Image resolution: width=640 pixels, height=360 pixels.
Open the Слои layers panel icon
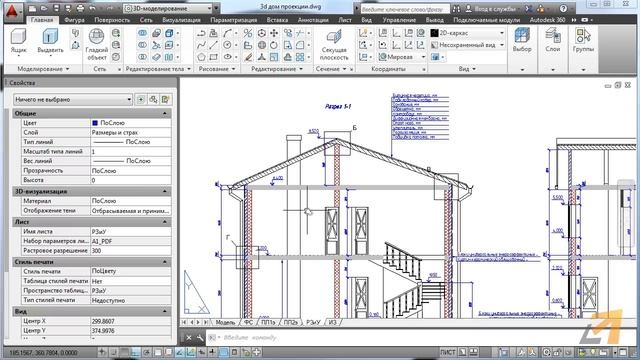pyautogui.click(x=553, y=40)
